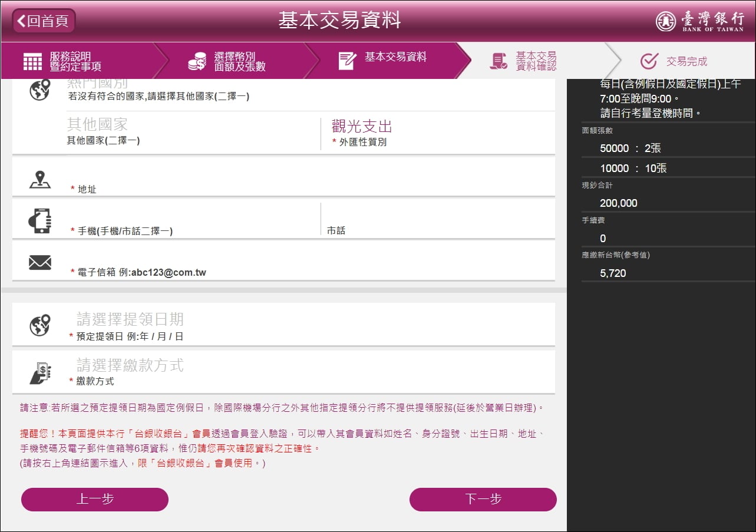Viewport: 756px width, 532px height.
Task: Click the globe icon beside 熱門國別
Action: coord(40,90)
